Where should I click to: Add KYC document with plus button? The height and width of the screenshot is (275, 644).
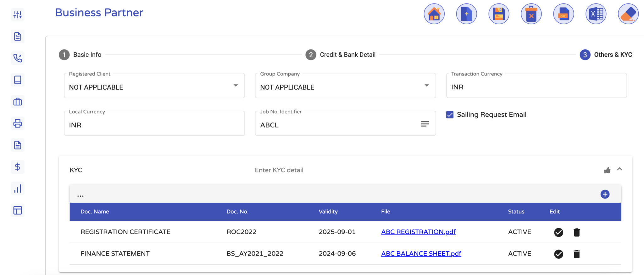point(605,194)
